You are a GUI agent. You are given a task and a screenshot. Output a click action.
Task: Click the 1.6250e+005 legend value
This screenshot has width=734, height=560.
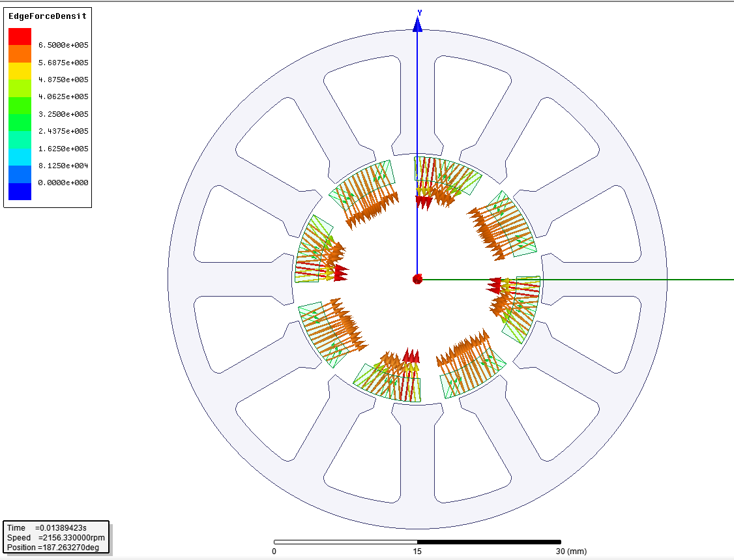pyautogui.click(x=63, y=149)
